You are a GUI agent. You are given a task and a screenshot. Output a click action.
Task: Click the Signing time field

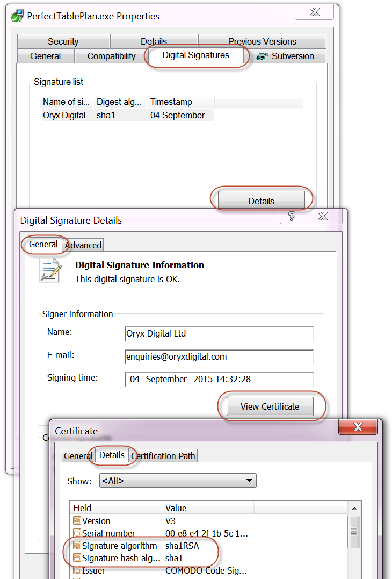click(219, 379)
